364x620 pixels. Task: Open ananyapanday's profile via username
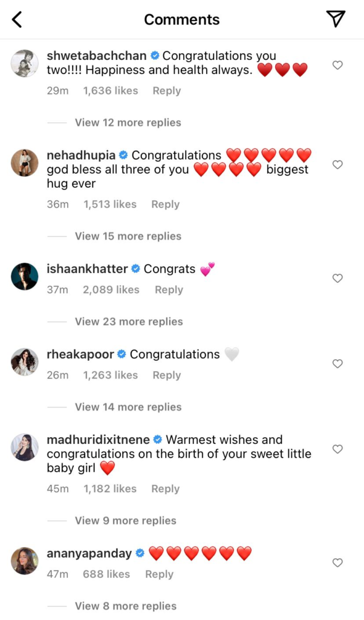click(x=89, y=553)
